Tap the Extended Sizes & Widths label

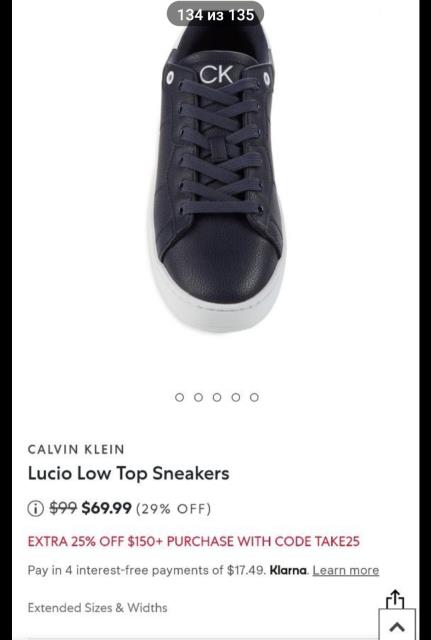pos(98,607)
